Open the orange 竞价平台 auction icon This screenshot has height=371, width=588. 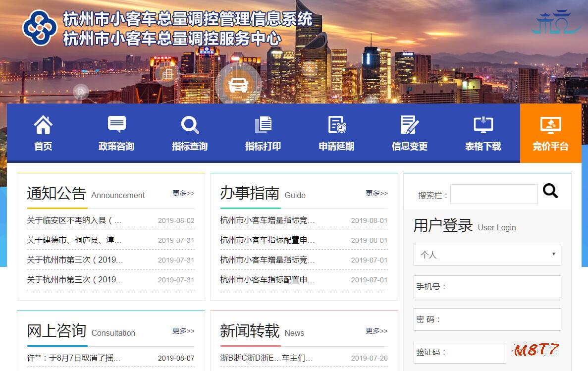click(550, 125)
